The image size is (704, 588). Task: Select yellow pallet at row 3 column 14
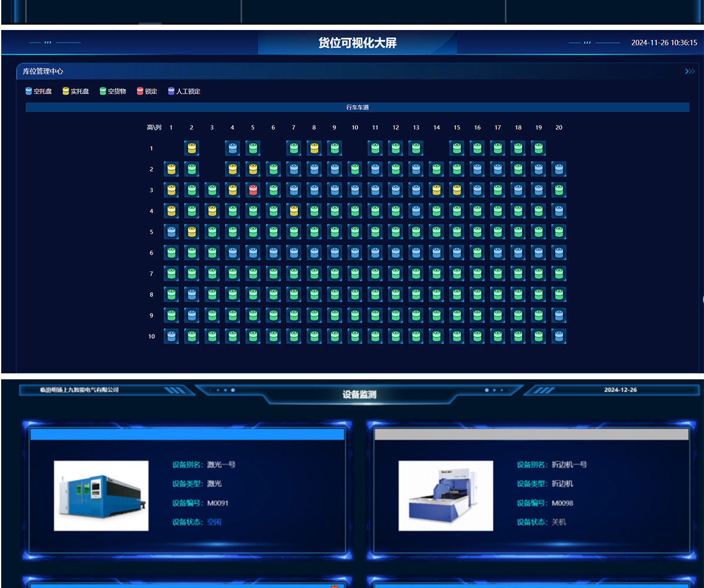click(436, 190)
